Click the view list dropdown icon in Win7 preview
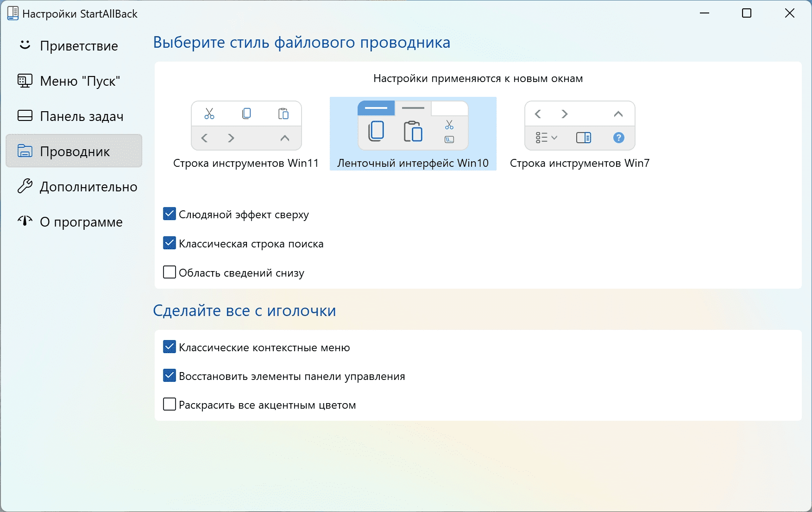Viewport: 812px width, 512px height. tap(547, 138)
